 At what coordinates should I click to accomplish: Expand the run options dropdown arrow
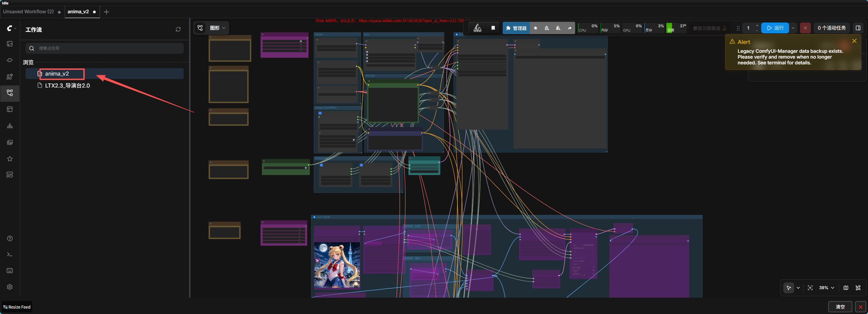click(x=793, y=28)
